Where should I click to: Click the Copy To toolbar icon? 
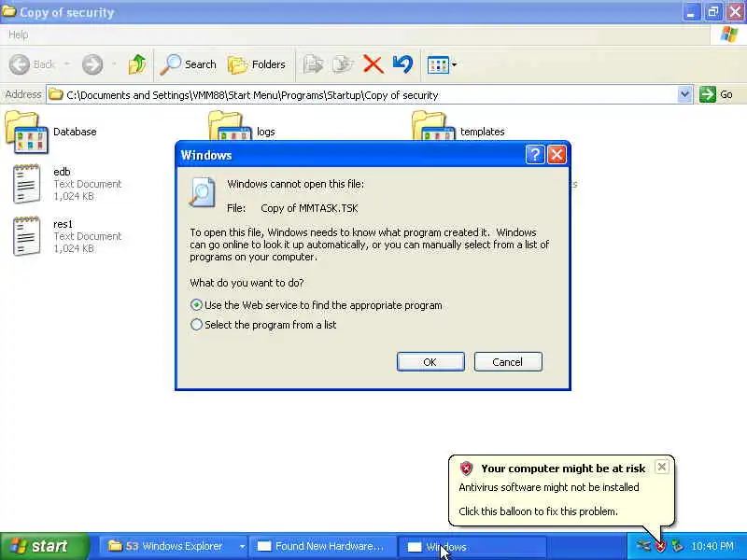point(343,64)
